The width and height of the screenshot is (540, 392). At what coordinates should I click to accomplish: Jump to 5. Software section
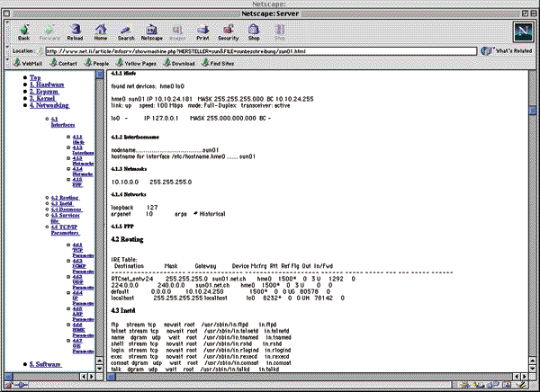click(47, 364)
